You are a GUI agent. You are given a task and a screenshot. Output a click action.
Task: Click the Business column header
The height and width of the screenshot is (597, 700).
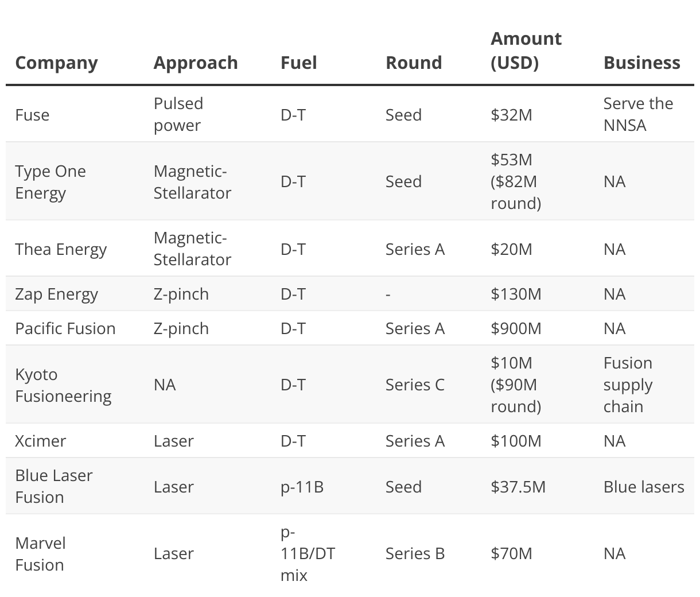[641, 63]
